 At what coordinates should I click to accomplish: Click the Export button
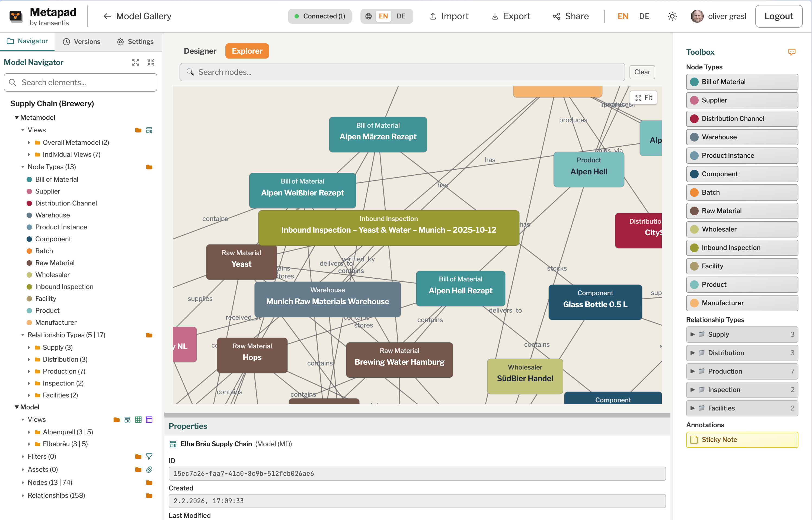pyautogui.click(x=510, y=16)
